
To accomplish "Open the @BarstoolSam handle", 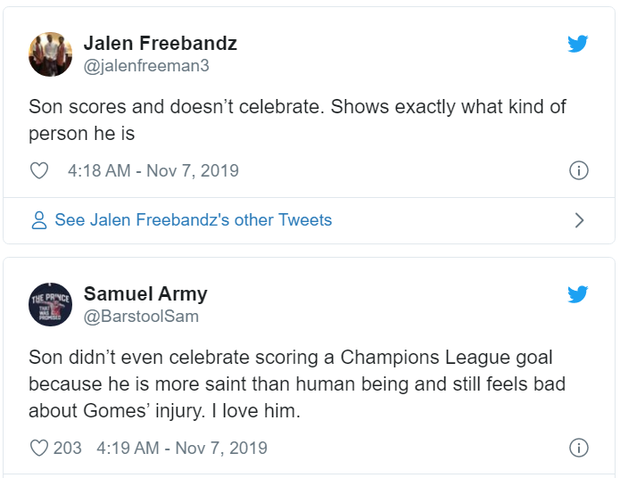I will [141, 317].
